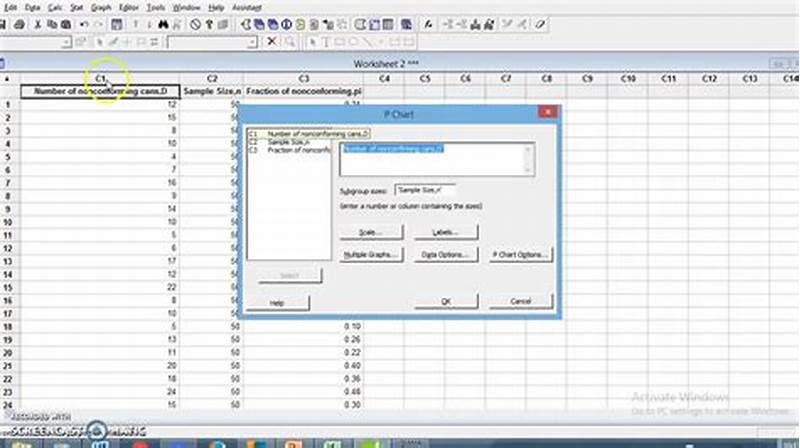Open the Editor menu
This screenshot has width=800, height=448.
(129, 8)
